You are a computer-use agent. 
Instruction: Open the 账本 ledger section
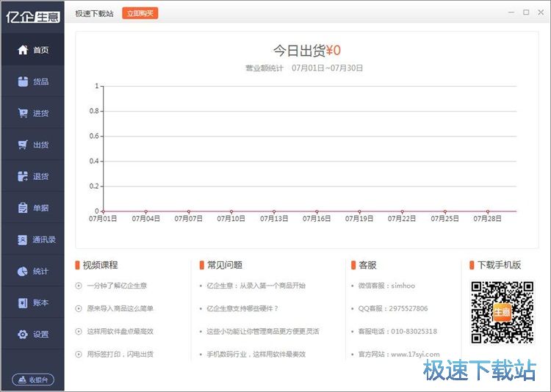pos(32,302)
